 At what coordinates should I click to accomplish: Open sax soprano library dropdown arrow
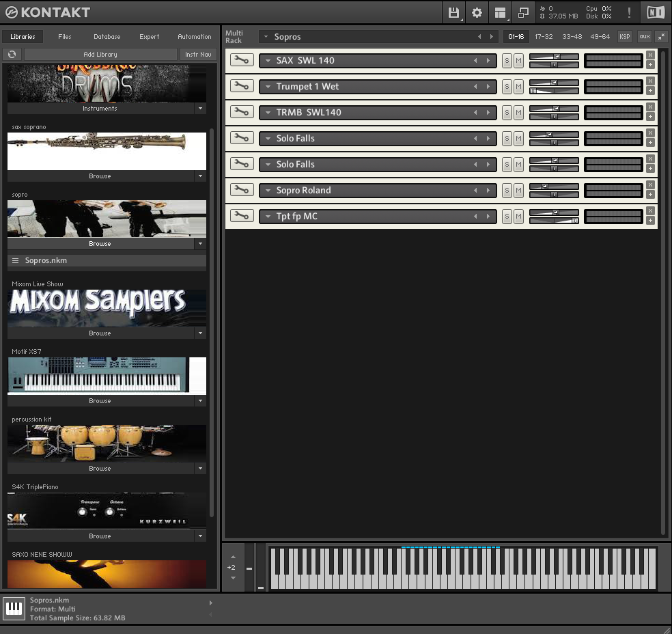point(200,176)
